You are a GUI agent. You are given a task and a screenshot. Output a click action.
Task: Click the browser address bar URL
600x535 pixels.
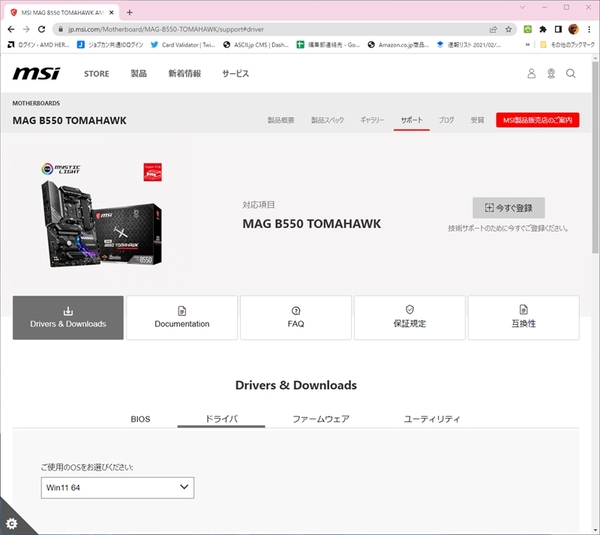coord(250,29)
